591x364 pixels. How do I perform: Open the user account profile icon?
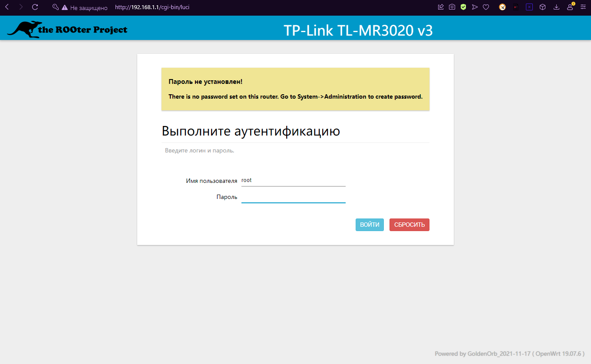570,7
